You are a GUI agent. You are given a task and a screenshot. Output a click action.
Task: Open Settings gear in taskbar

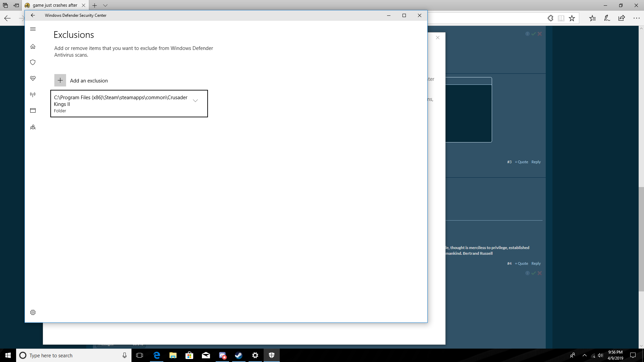(x=255, y=355)
